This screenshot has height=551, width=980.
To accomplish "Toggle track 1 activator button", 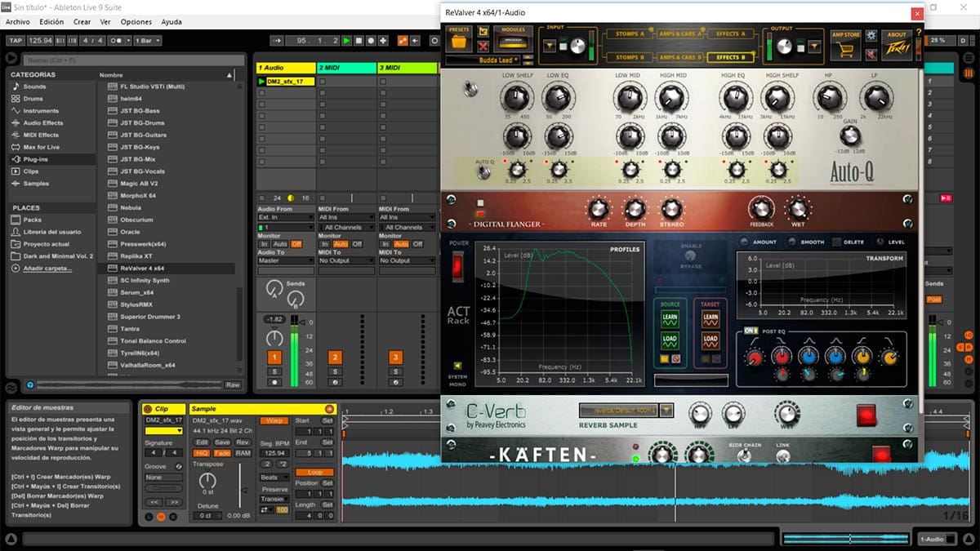I will pos(274,358).
